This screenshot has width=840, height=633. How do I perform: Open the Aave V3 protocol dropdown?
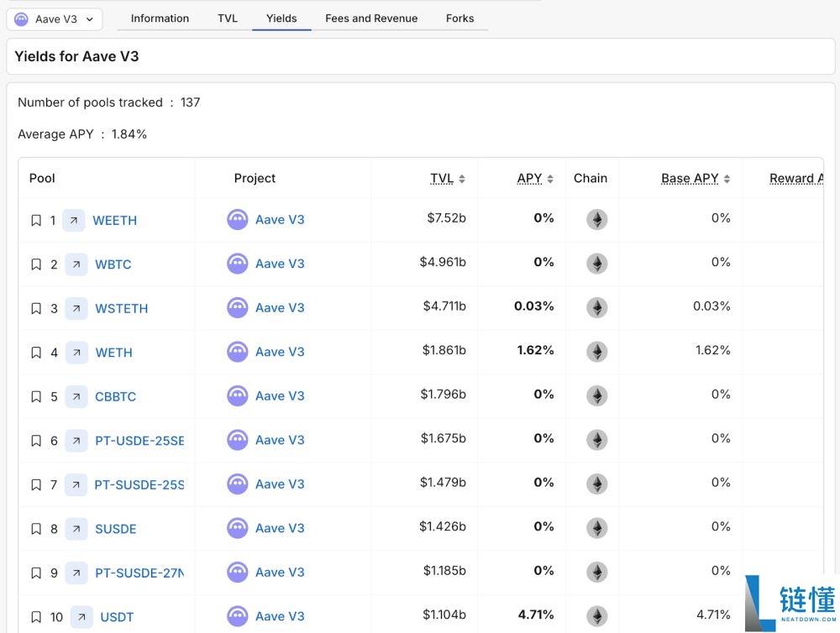coord(55,19)
